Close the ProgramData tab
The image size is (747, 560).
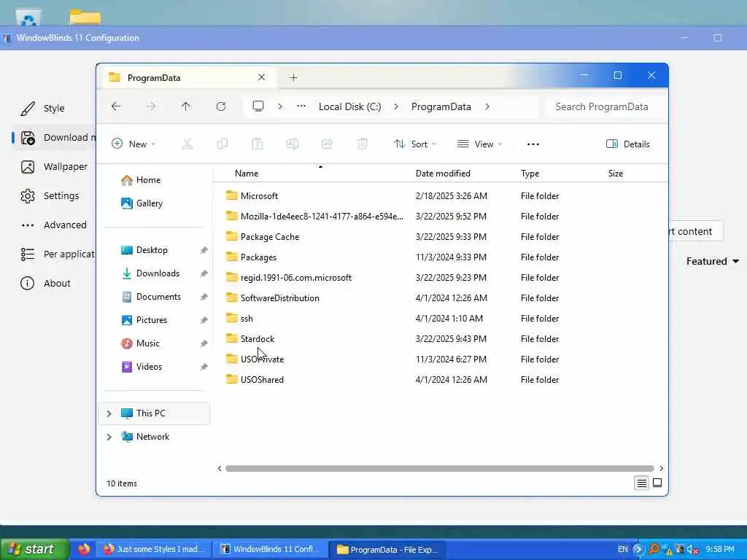click(262, 77)
